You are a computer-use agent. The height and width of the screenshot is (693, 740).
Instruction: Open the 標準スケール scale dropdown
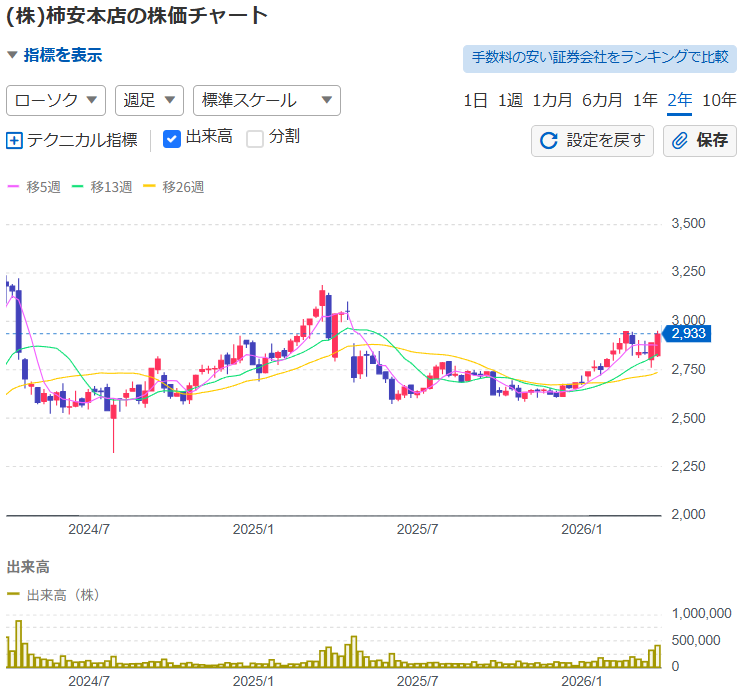266,100
